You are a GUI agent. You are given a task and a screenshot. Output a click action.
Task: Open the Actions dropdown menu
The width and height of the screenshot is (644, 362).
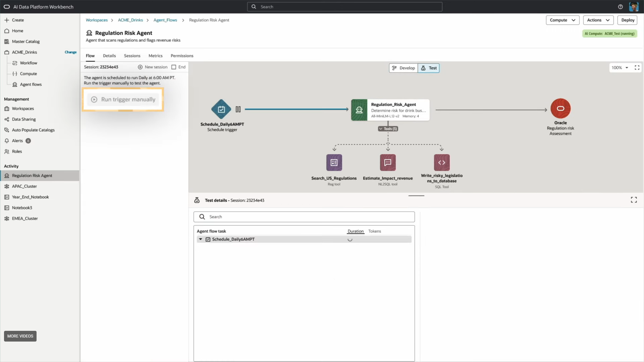tap(598, 20)
